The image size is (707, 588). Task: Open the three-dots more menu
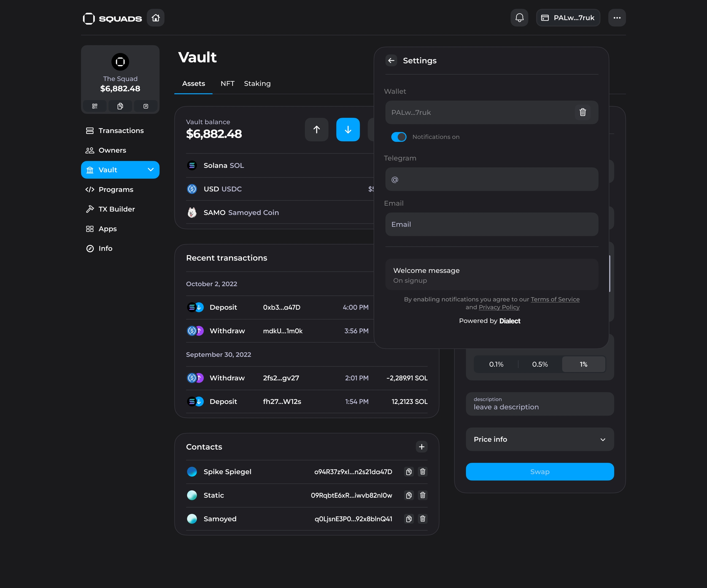coord(616,18)
